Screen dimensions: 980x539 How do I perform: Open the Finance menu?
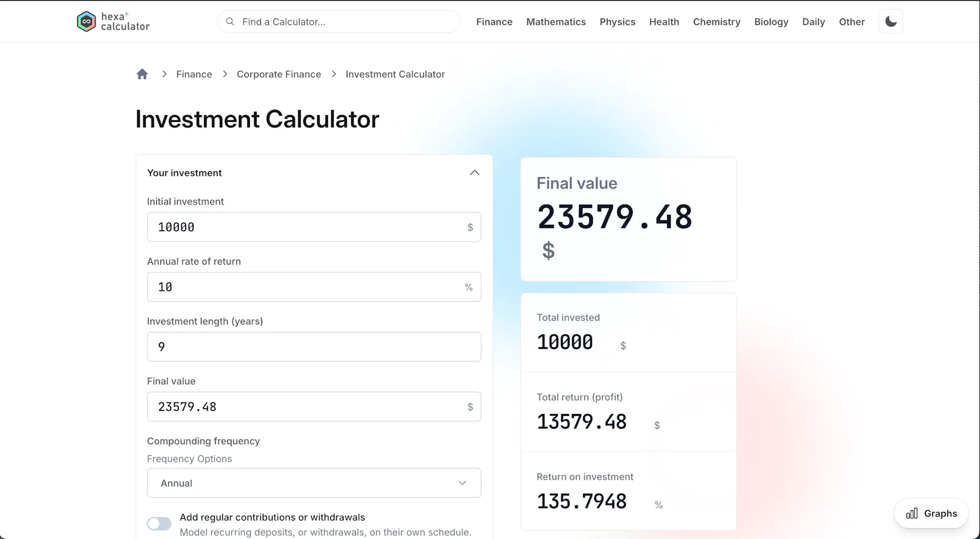click(494, 21)
